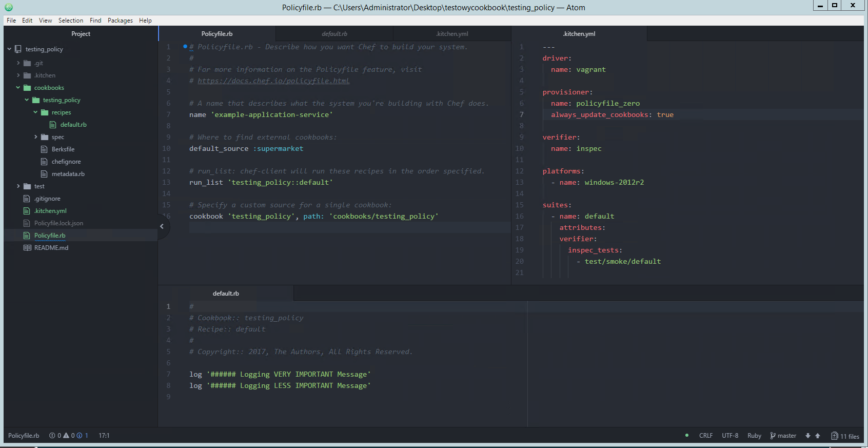The image size is (868, 448).
Task: Open Berksfile from the tree
Action: [63, 149]
